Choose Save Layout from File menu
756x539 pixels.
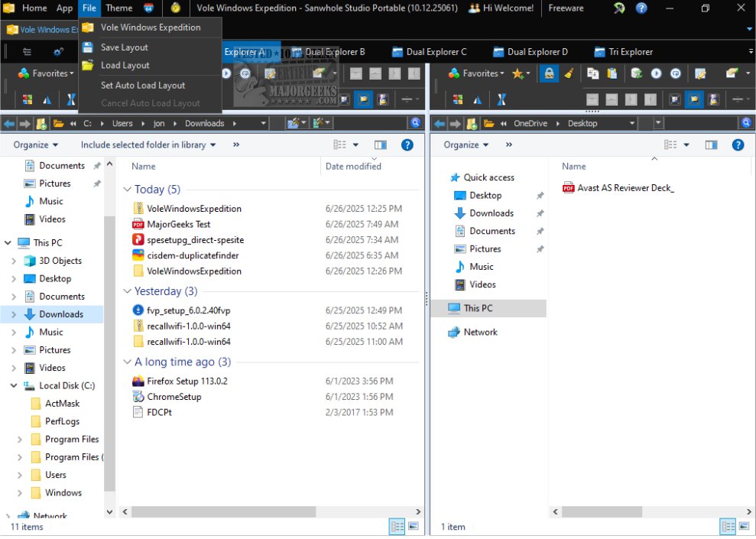pyautogui.click(x=124, y=47)
